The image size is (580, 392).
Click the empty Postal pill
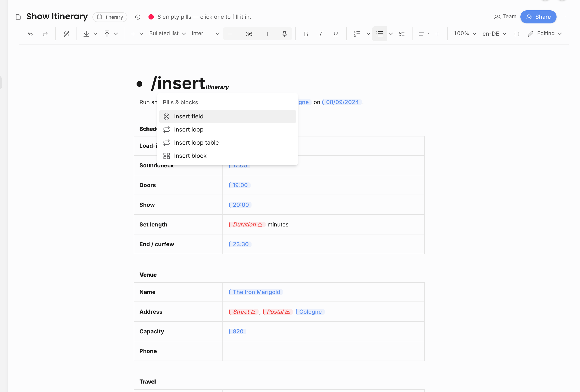(x=278, y=312)
